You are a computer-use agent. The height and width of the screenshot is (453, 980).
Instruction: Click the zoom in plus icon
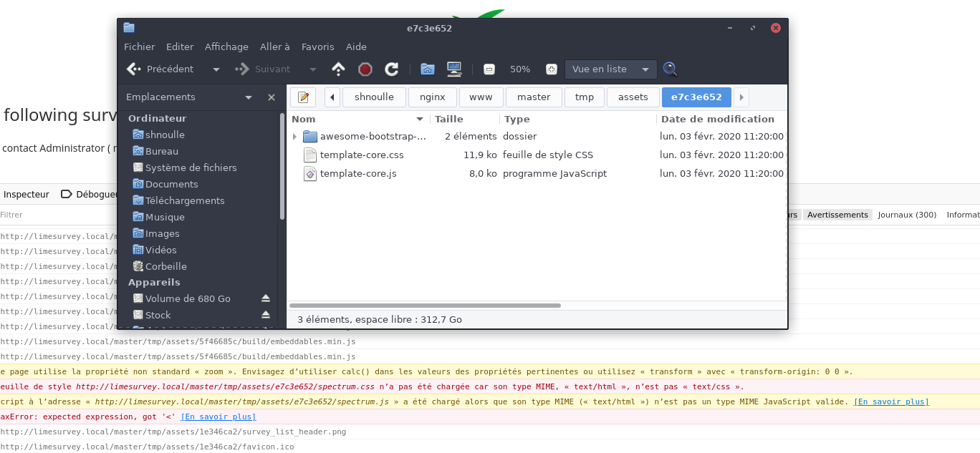[551, 69]
